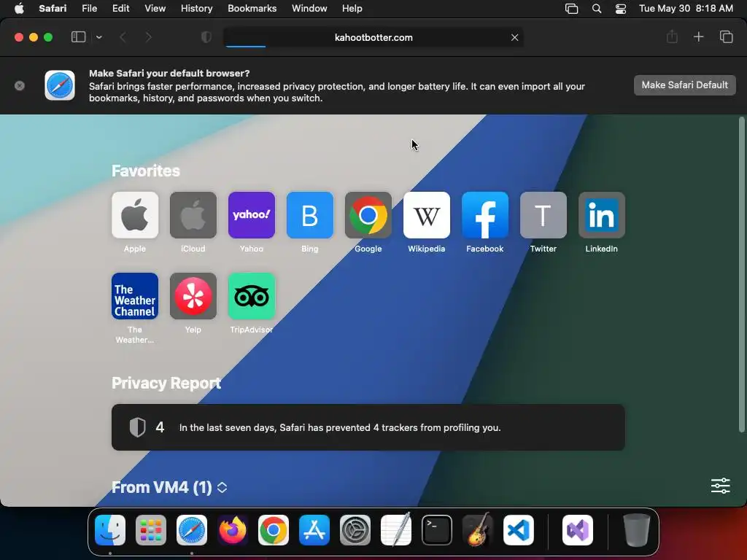
Task: Open the LinkedIn favorite
Action: pyautogui.click(x=602, y=215)
